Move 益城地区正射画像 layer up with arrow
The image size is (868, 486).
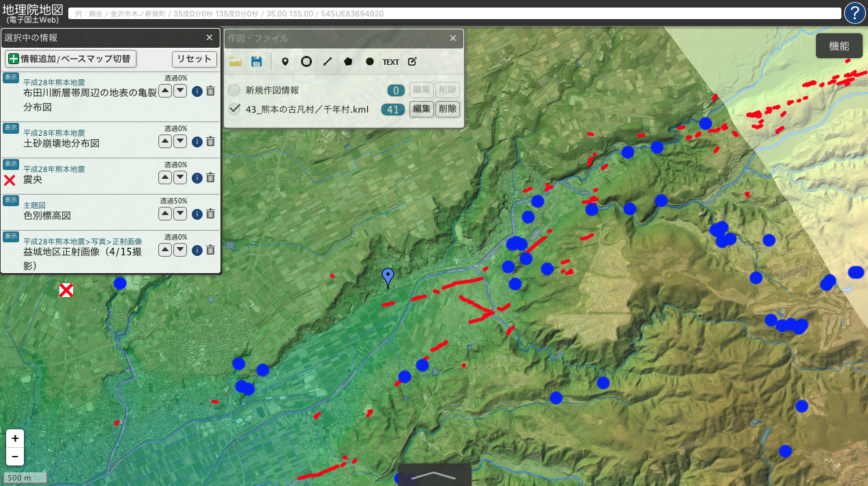(165, 250)
